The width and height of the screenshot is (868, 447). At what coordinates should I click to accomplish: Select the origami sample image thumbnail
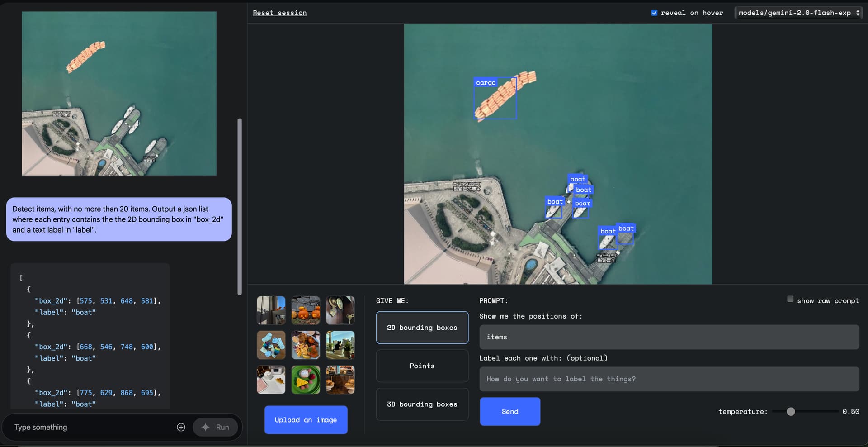[271, 345]
